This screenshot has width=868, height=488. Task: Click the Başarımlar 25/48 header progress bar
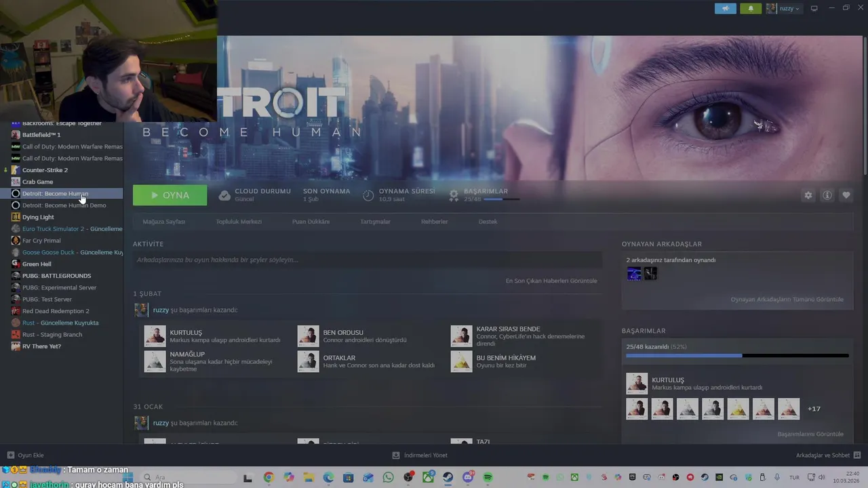502,199
